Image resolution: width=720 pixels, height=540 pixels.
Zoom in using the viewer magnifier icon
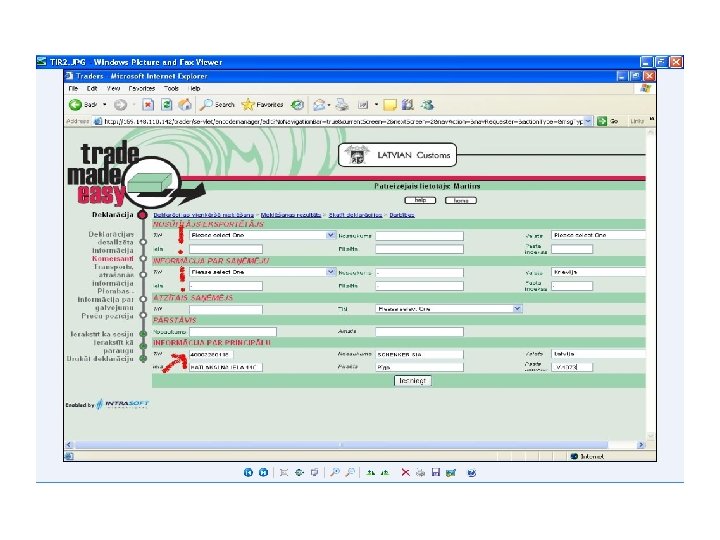pyautogui.click(x=335, y=472)
